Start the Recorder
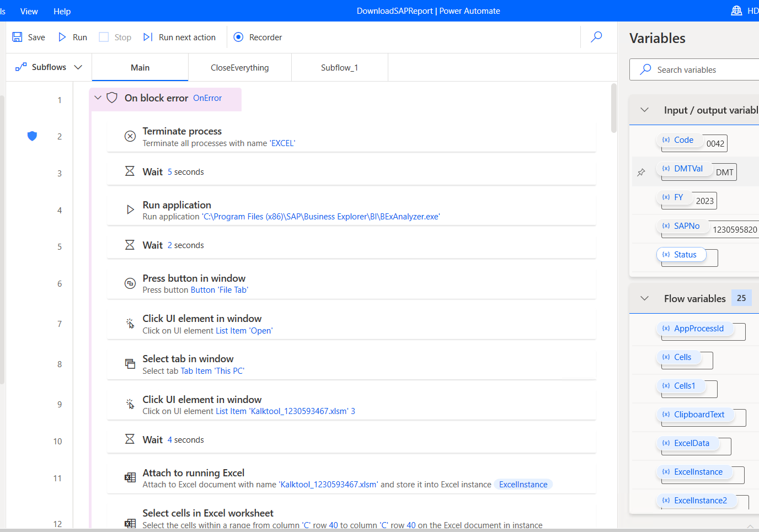 (258, 37)
